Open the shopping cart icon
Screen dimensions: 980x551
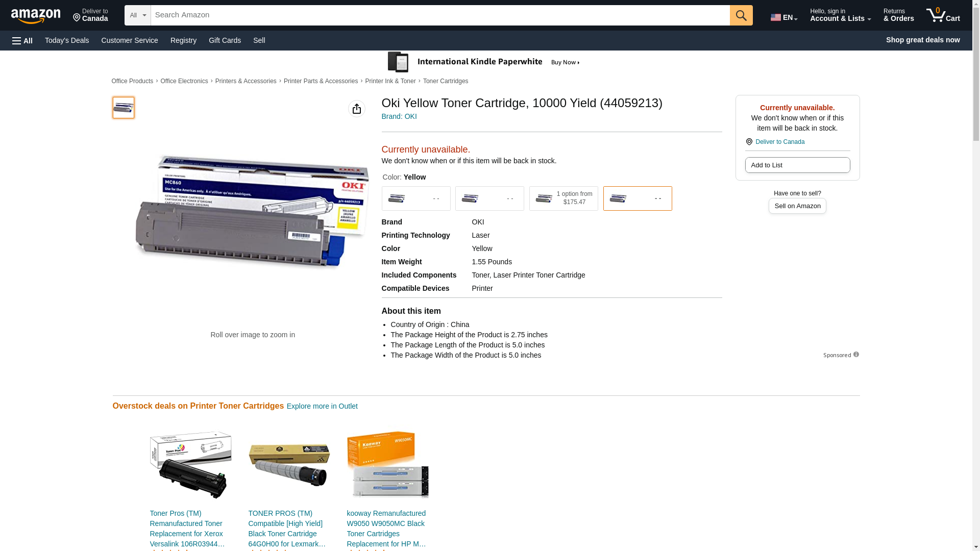pyautogui.click(x=942, y=15)
